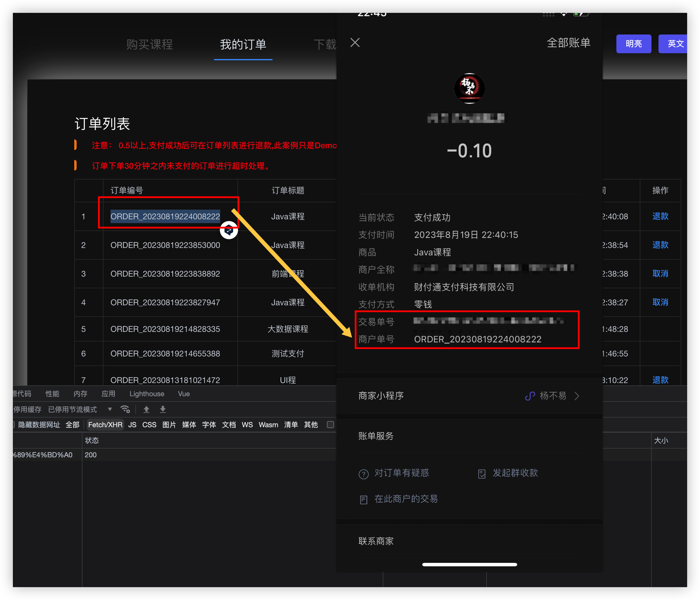This screenshot has width=700, height=600.
Task: Click 退款 for the first order
Action: [x=660, y=217]
